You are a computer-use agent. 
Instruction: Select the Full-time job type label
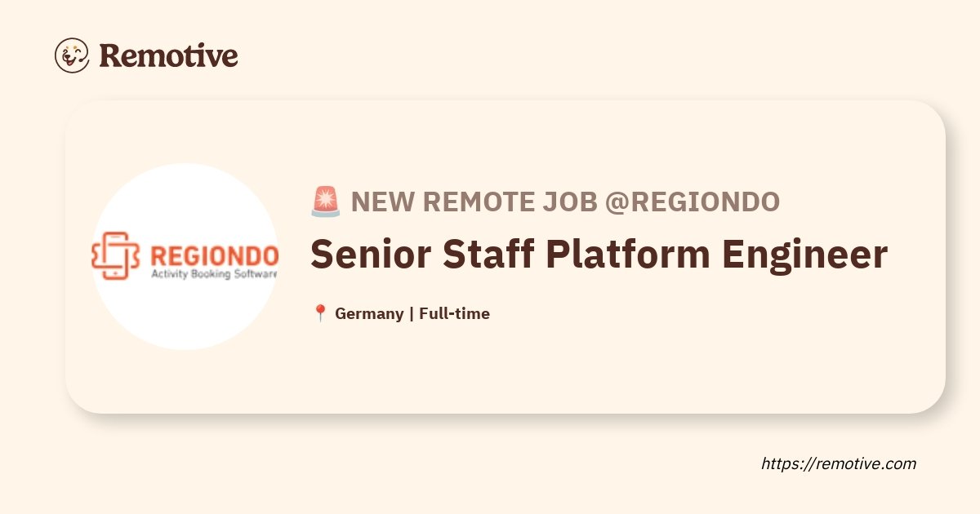point(454,313)
